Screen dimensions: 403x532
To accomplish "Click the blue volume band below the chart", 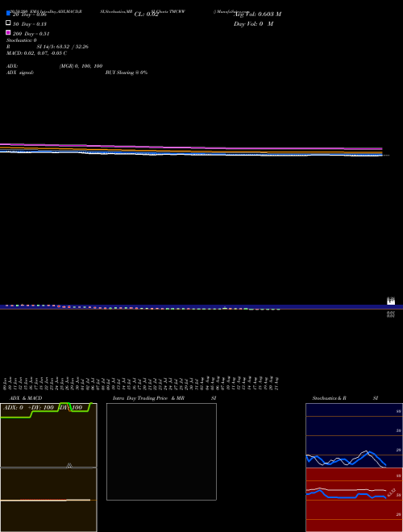I will pyautogui.click(x=201, y=307).
